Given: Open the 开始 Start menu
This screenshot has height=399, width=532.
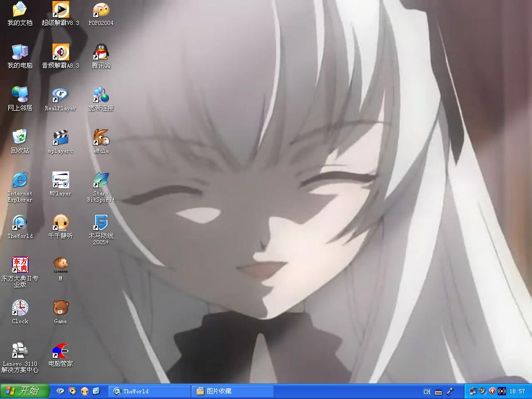Looking at the screenshot, I should tap(25, 391).
